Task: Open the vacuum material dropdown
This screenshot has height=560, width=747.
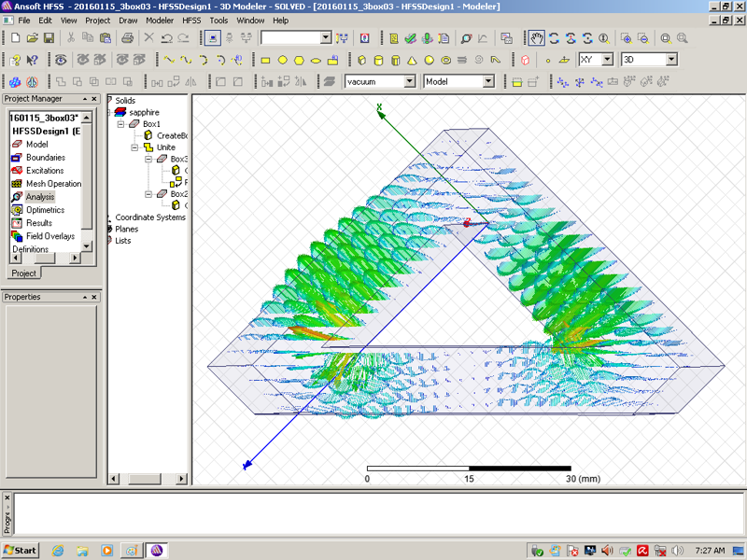Action: (409, 82)
